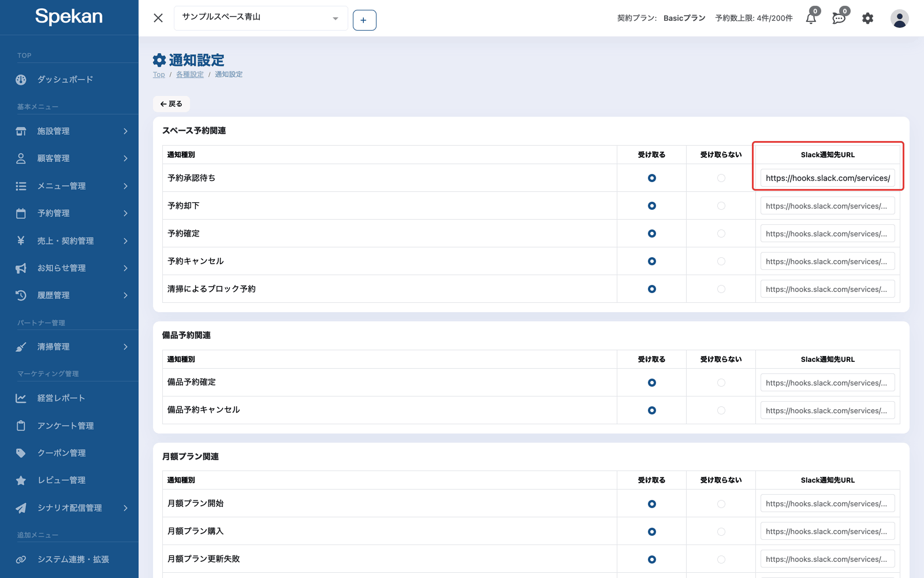Expand the シナリオ配信管理 chevron
924x578 pixels.
click(125, 508)
